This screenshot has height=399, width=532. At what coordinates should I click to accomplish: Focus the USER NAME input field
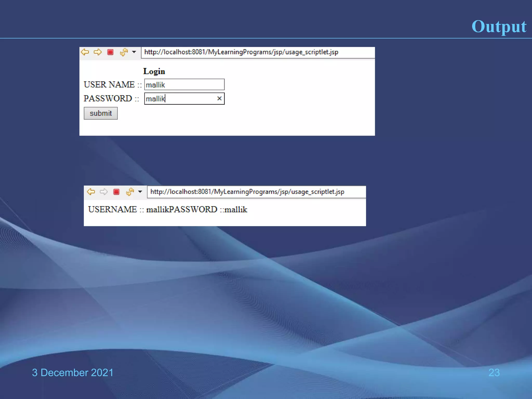184,85
